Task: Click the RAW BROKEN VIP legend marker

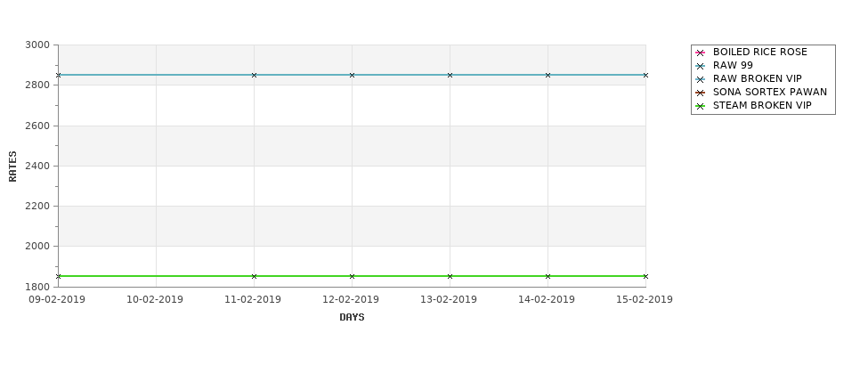Action: [701, 80]
